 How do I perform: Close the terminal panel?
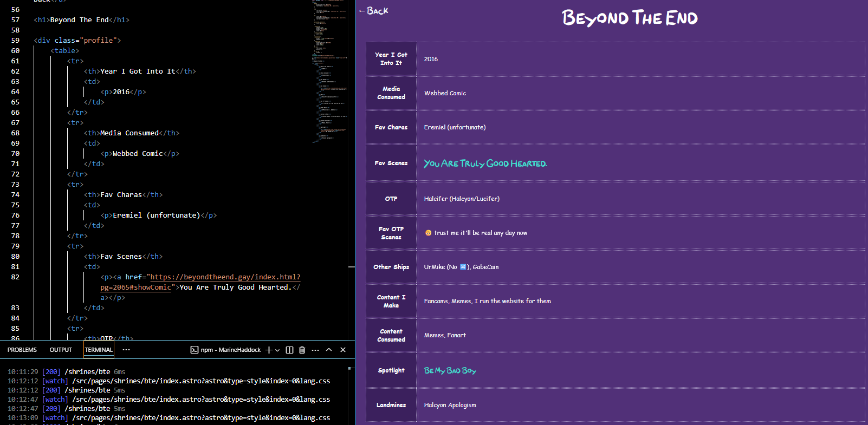pyautogui.click(x=343, y=350)
